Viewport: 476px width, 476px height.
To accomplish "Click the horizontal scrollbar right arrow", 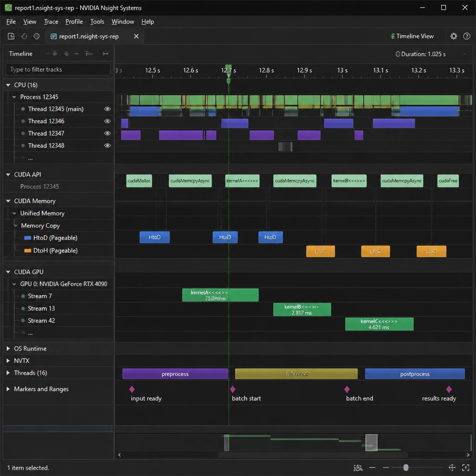I will (x=468, y=455).
